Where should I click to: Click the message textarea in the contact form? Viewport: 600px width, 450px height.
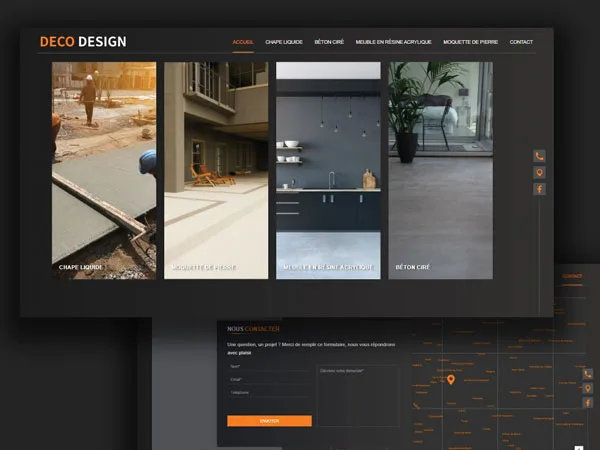[358, 396]
